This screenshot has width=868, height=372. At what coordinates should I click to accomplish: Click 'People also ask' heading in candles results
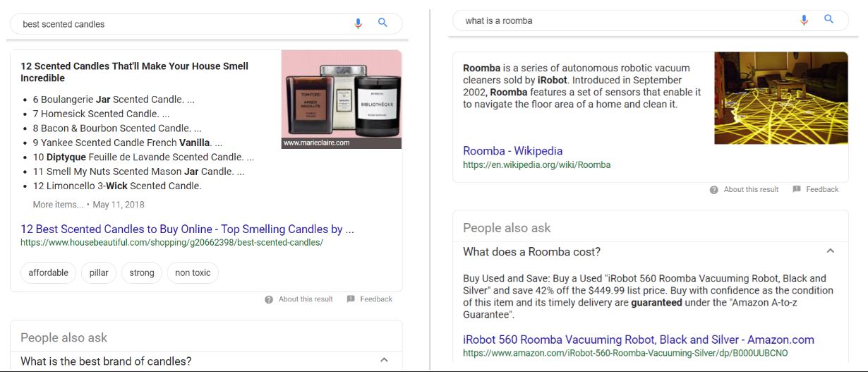64,337
